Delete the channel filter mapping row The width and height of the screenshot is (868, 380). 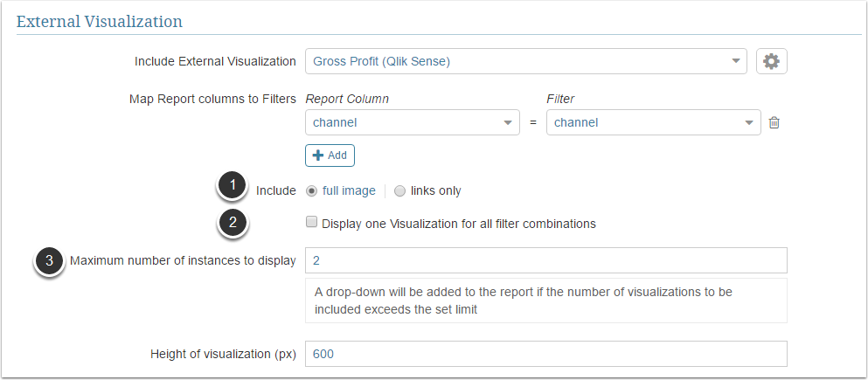pyautogui.click(x=774, y=123)
